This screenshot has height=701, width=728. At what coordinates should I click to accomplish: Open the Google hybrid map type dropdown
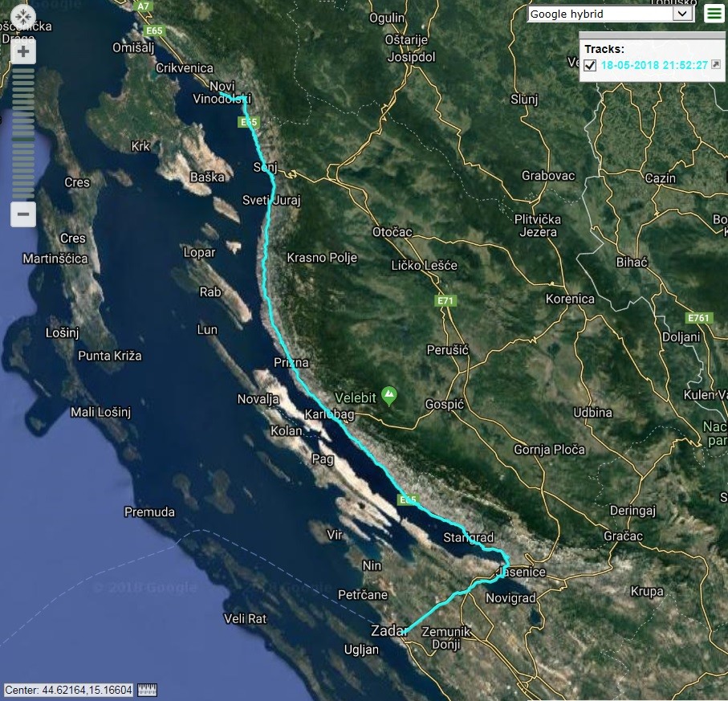[x=611, y=14]
